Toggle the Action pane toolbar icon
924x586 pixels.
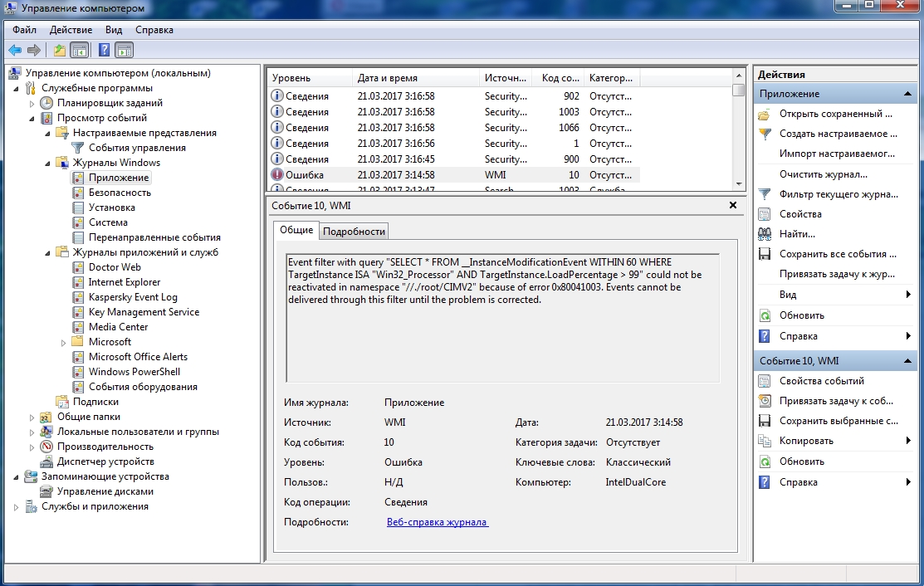[x=125, y=50]
